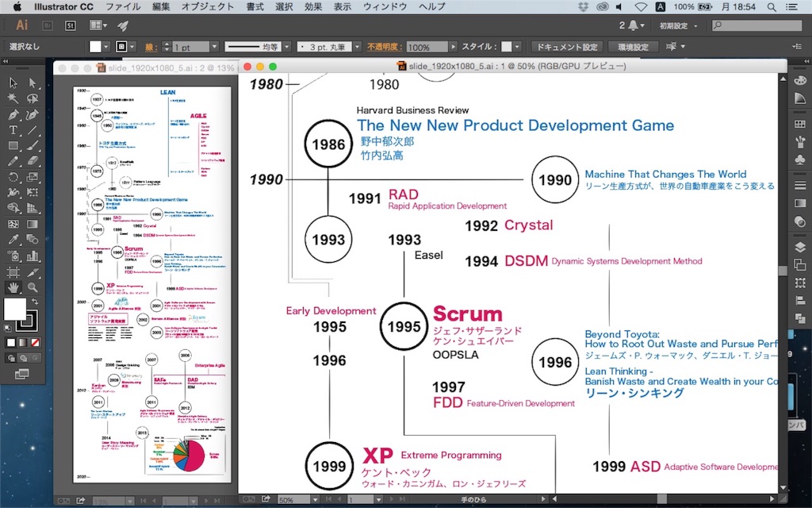812x508 pixels.
Task: Click the 線 stroke link label
Action: click(151, 47)
